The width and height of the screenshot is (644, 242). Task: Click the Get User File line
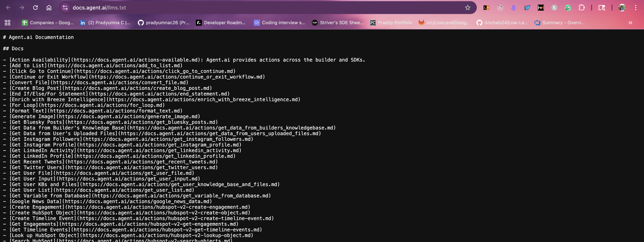click(x=99, y=173)
